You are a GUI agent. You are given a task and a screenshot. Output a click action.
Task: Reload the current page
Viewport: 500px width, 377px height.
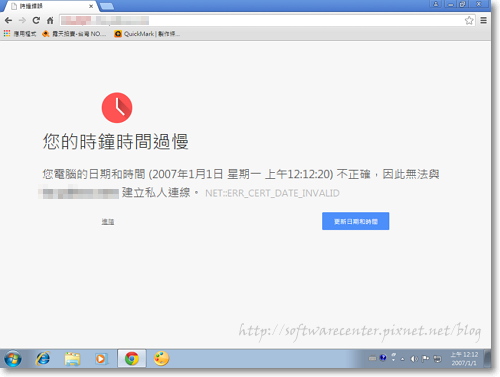coord(36,21)
